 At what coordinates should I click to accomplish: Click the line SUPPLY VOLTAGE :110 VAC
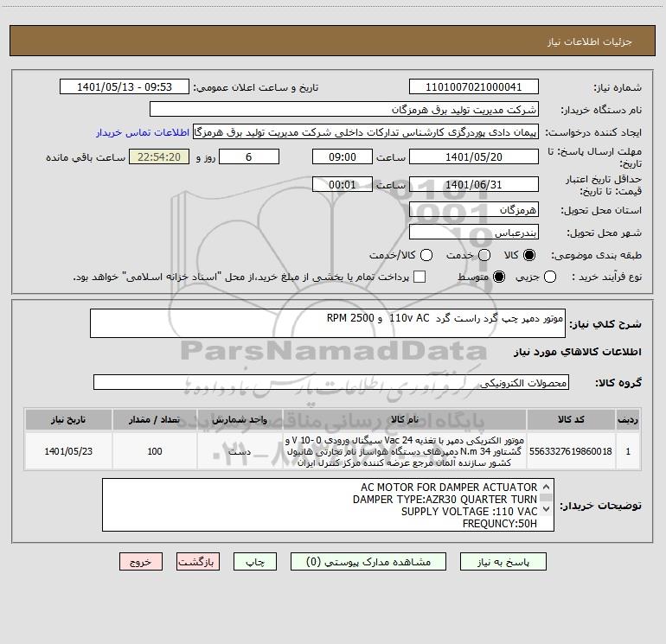click(470, 511)
